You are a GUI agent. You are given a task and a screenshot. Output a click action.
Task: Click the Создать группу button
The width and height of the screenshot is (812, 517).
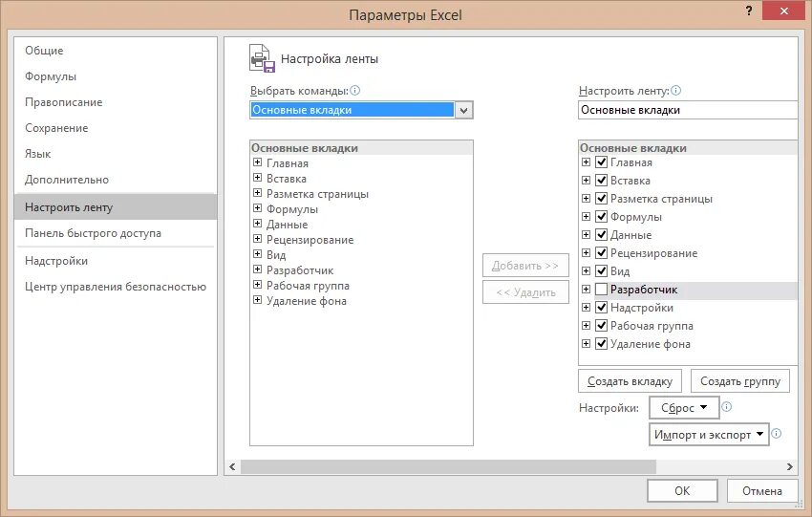pos(740,380)
